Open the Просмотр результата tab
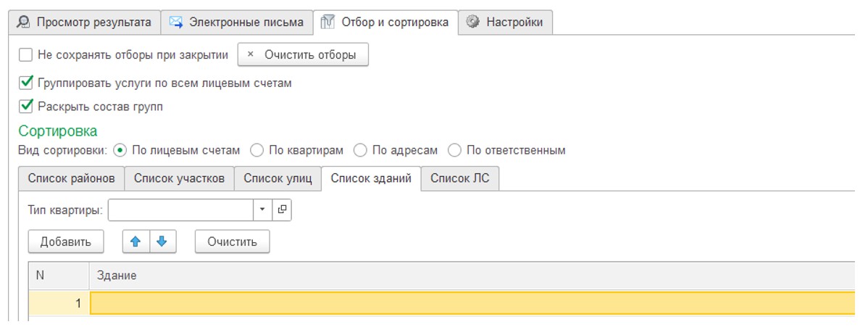 pyautogui.click(x=85, y=22)
